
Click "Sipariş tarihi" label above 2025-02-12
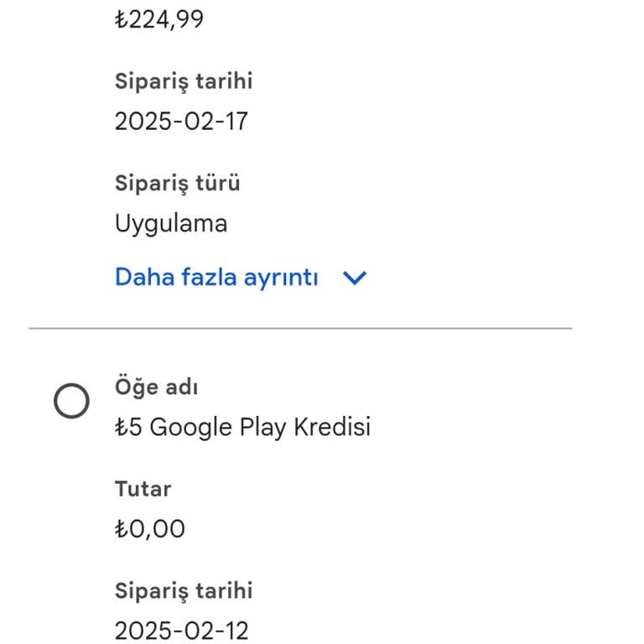tap(184, 590)
